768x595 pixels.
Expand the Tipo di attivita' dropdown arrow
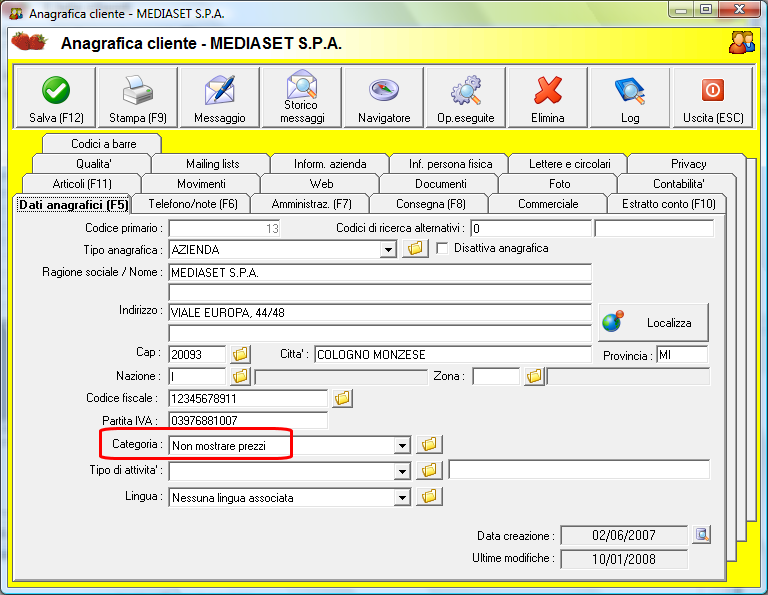click(402, 472)
